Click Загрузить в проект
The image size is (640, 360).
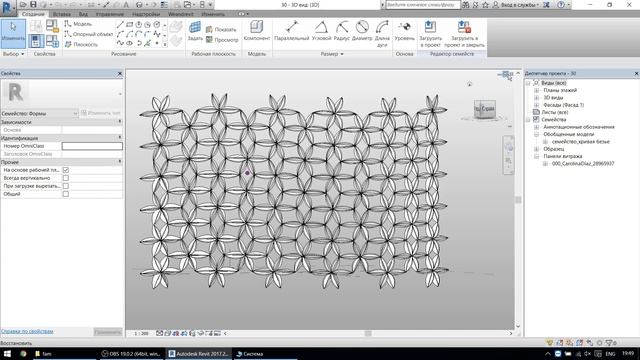pyautogui.click(x=430, y=34)
